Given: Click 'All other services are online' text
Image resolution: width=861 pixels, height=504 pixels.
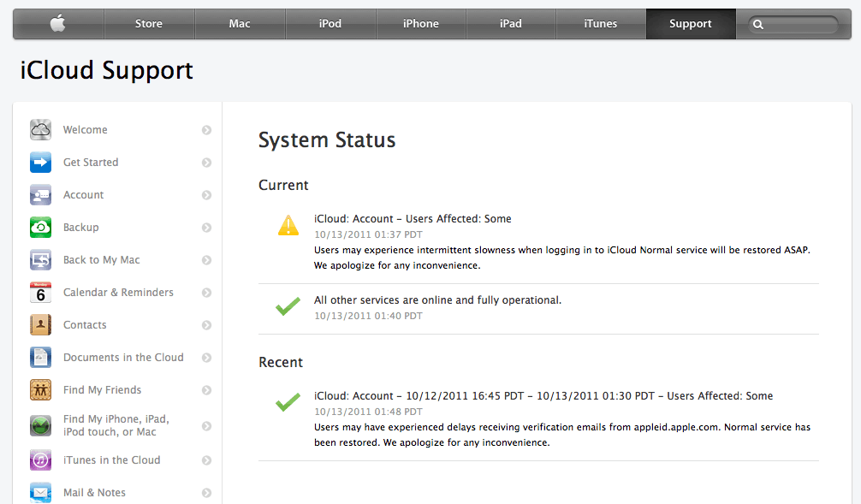Looking at the screenshot, I should (x=437, y=299).
